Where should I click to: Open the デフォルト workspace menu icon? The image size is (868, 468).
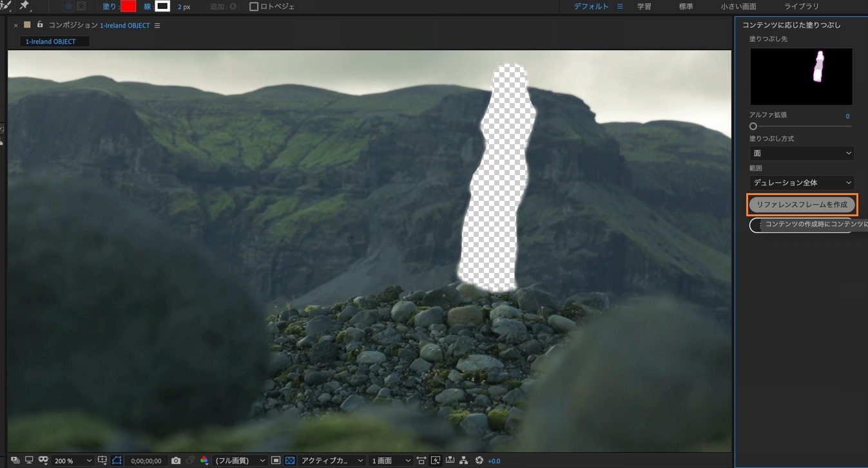620,6
